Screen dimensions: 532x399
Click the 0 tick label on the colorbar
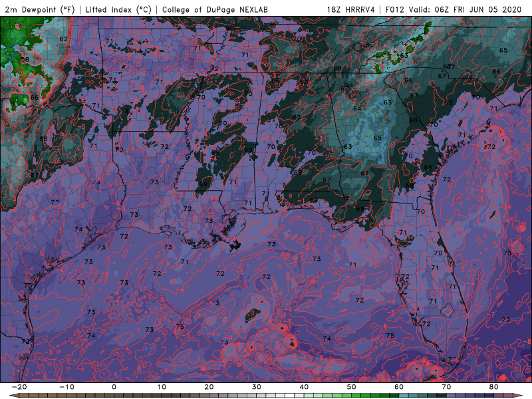tap(114, 387)
